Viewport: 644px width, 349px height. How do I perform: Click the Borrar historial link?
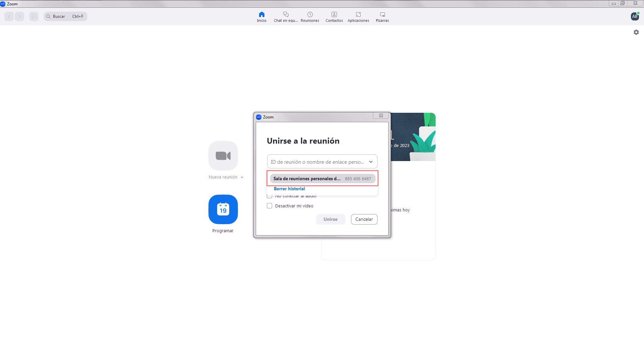click(289, 189)
